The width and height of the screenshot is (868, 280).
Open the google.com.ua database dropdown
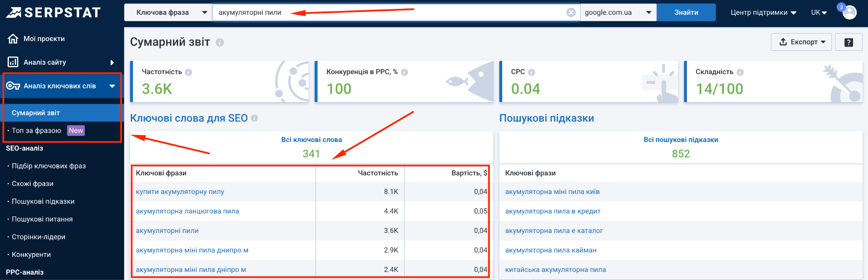618,12
